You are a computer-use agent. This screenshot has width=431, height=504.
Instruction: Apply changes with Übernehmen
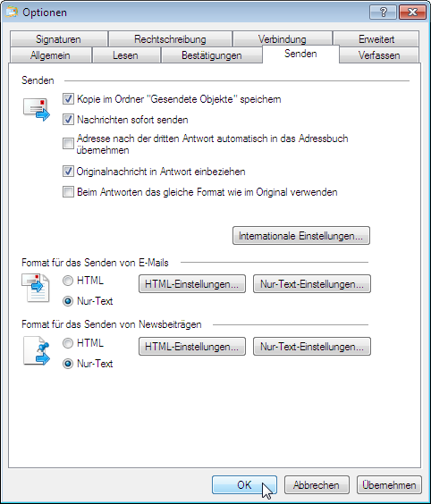(389, 484)
